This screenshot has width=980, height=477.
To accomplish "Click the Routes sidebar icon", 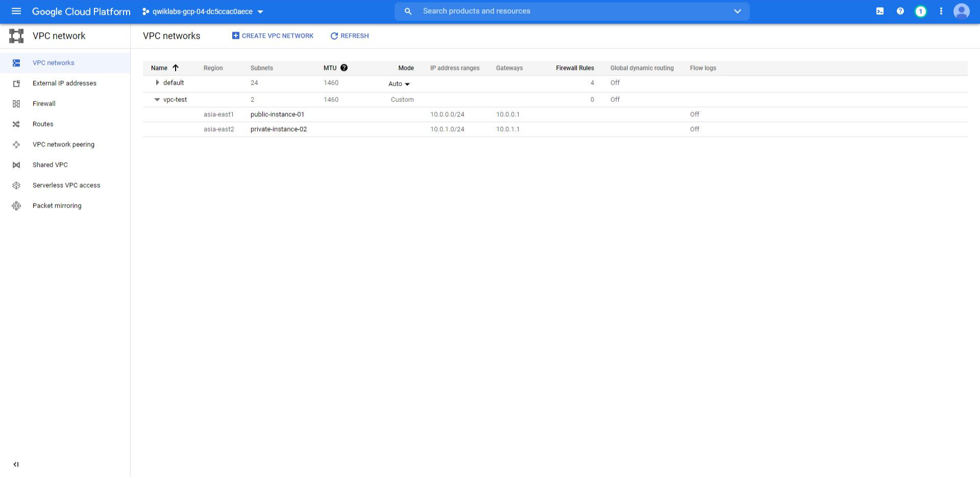I will 16,124.
